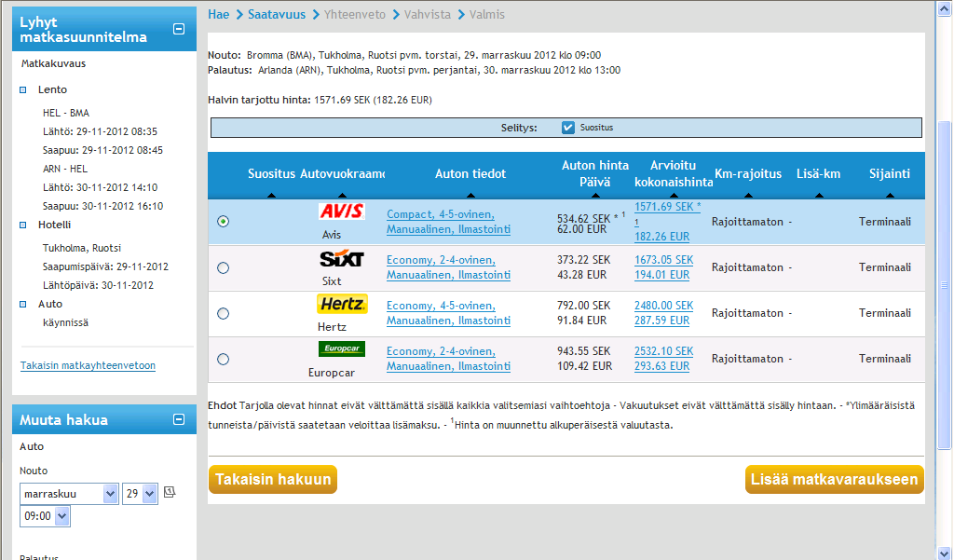Select the Sixt car radio button

(x=224, y=267)
